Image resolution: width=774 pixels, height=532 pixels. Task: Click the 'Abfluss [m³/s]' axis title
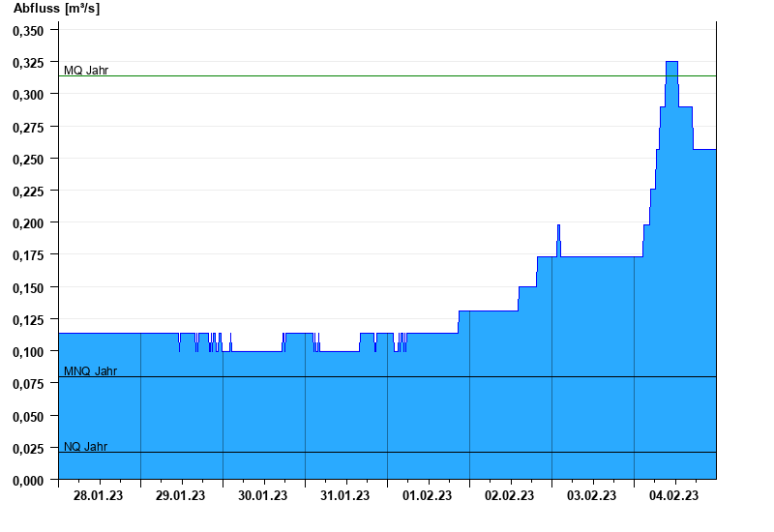(56, 9)
